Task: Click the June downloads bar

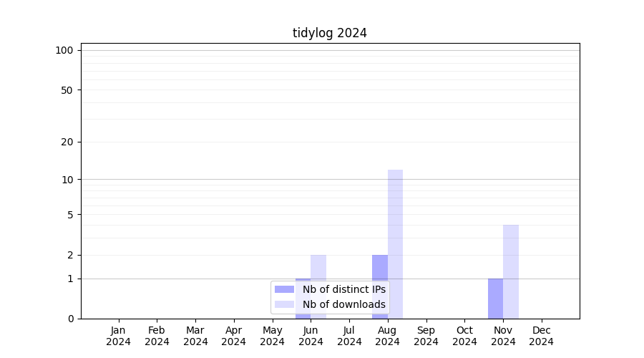Action: point(318,267)
